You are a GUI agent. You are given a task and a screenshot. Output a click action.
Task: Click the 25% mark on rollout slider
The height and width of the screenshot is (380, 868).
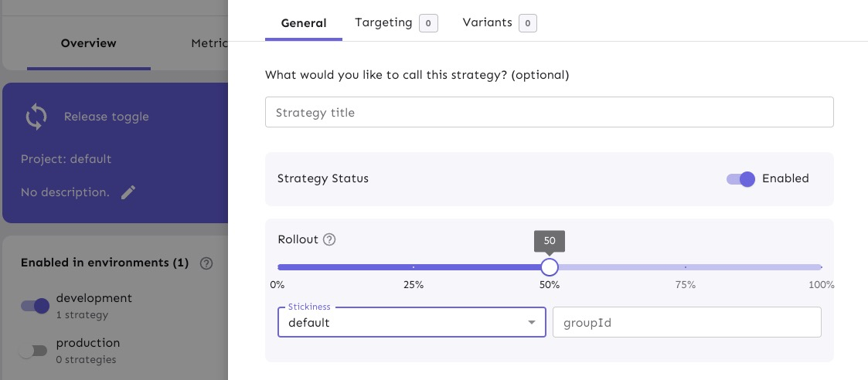[x=414, y=267]
